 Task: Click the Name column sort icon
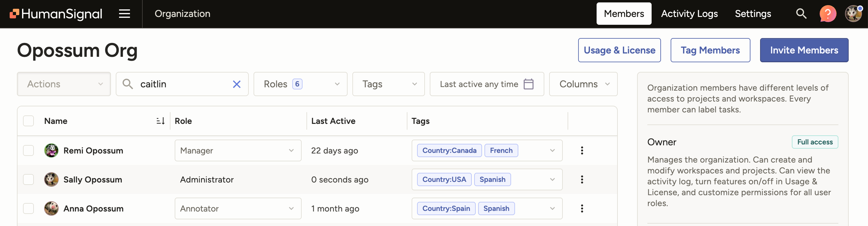coord(160,121)
